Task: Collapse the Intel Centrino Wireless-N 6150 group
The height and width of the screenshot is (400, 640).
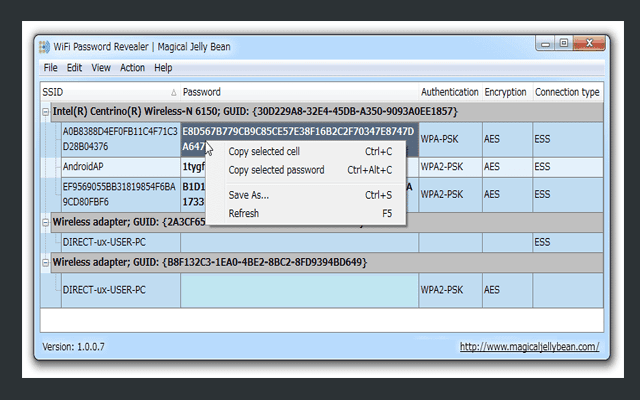Action: pyautogui.click(x=46, y=111)
